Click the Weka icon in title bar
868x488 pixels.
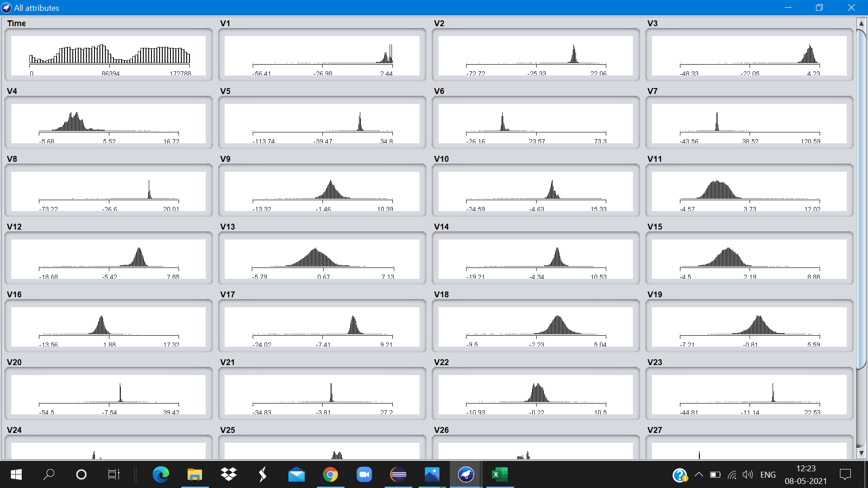pos(6,8)
